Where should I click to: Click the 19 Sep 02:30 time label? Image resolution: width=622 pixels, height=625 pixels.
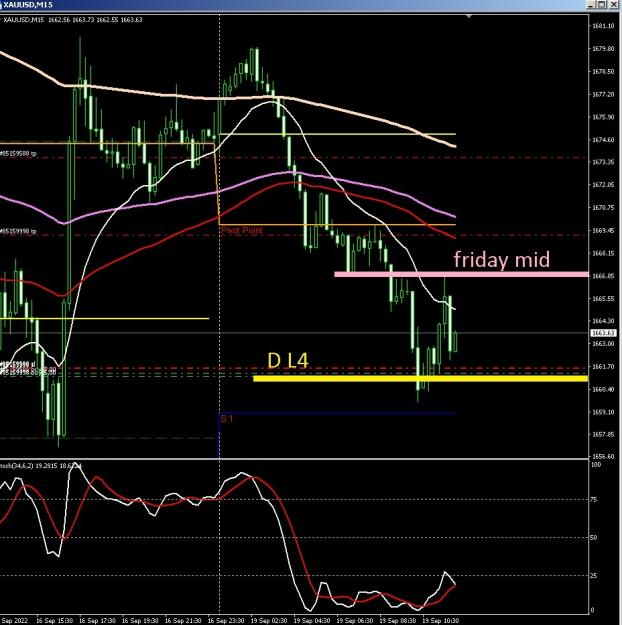269,621
